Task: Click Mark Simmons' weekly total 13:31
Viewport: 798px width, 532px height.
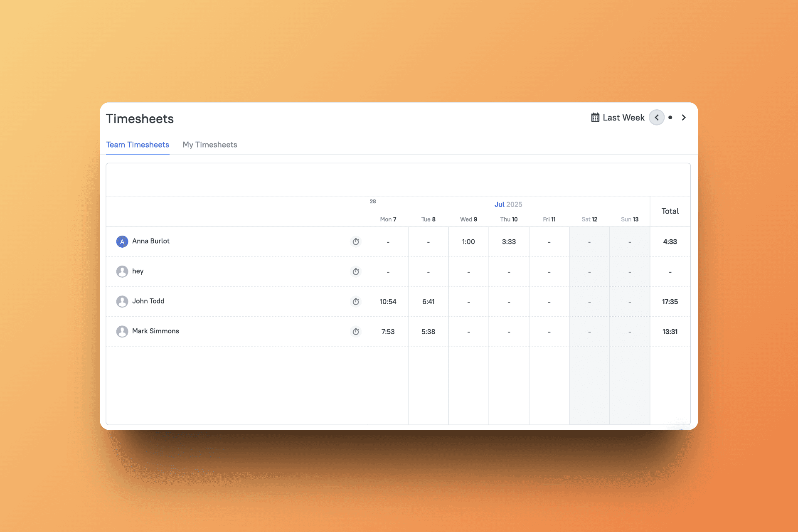Action: tap(670, 331)
